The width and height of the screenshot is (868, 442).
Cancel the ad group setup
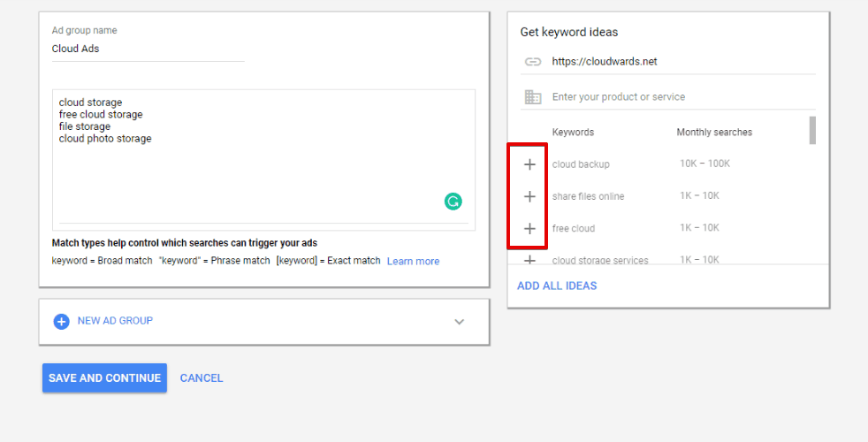[202, 377]
